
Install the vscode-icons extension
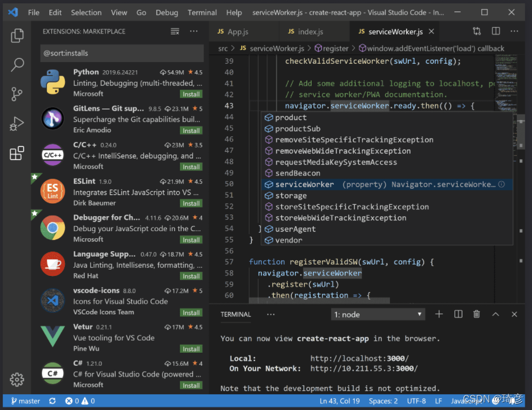191,312
